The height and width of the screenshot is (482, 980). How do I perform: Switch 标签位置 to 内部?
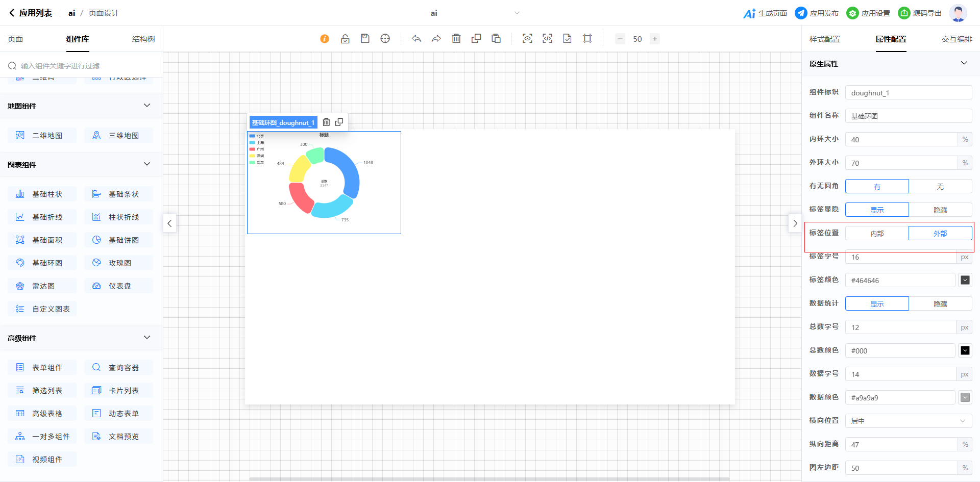pyautogui.click(x=877, y=234)
